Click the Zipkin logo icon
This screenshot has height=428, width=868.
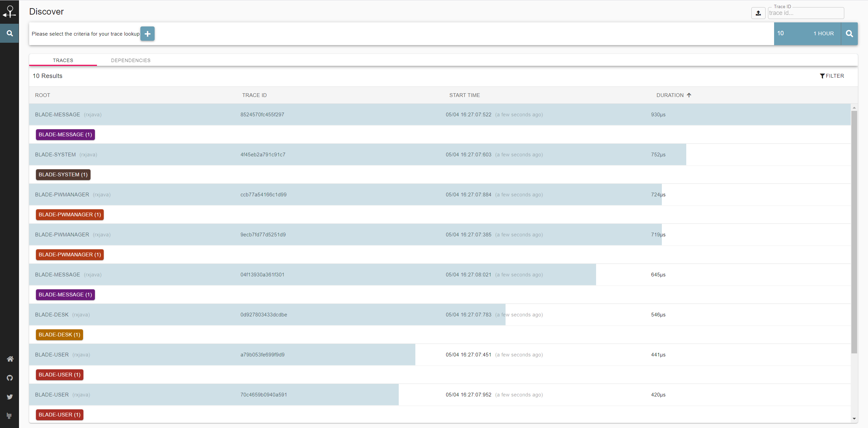pyautogui.click(x=9, y=12)
